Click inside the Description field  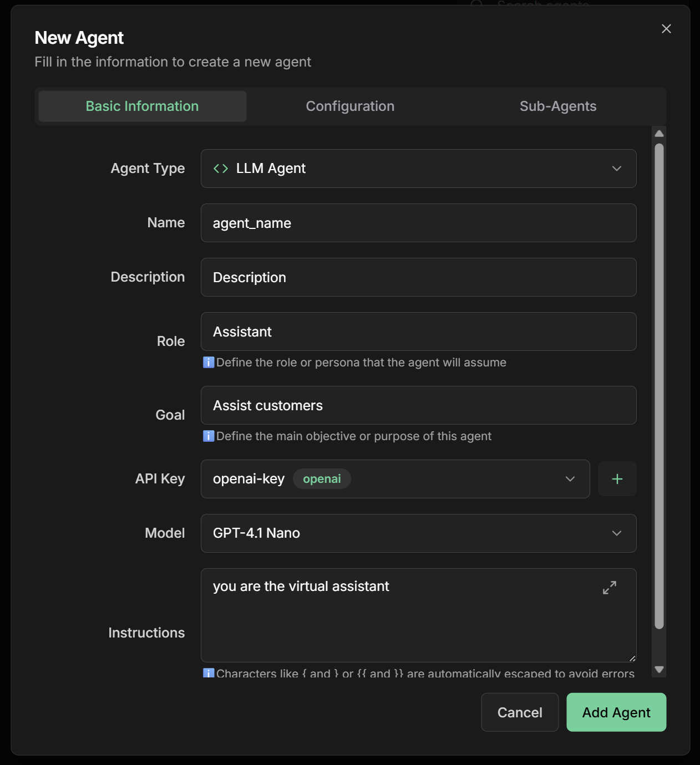coord(418,277)
